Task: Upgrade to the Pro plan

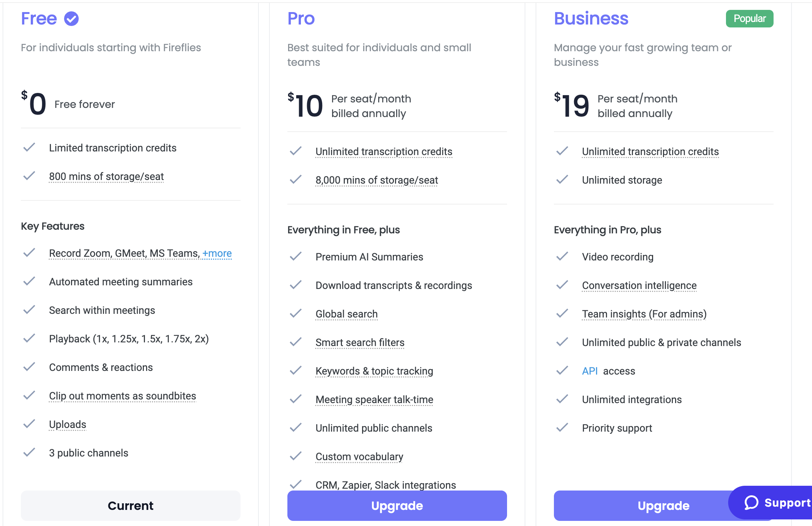Action: point(397,506)
